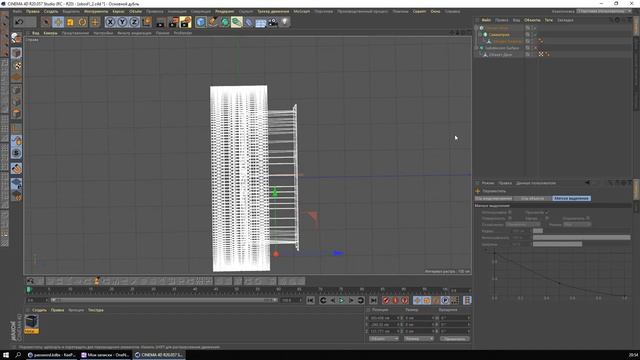Activate the Move tool in toolbar
The image size is (640, 360).
[58, 22]
